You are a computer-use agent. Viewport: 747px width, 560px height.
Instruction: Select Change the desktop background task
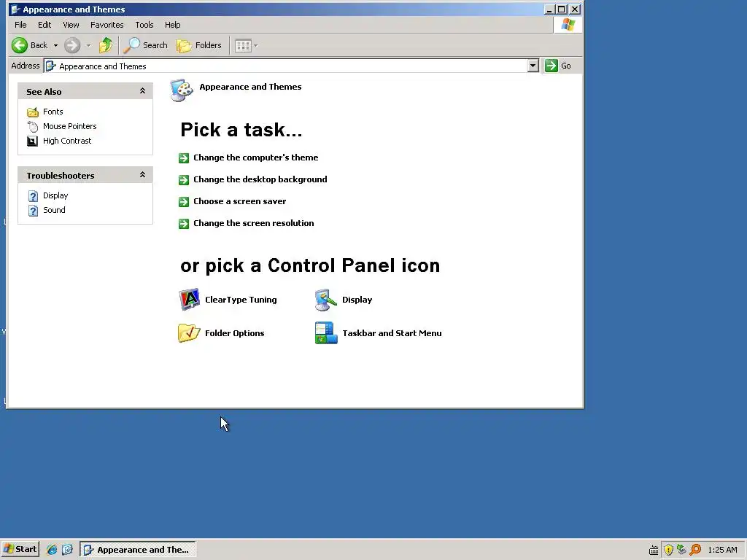260,179
